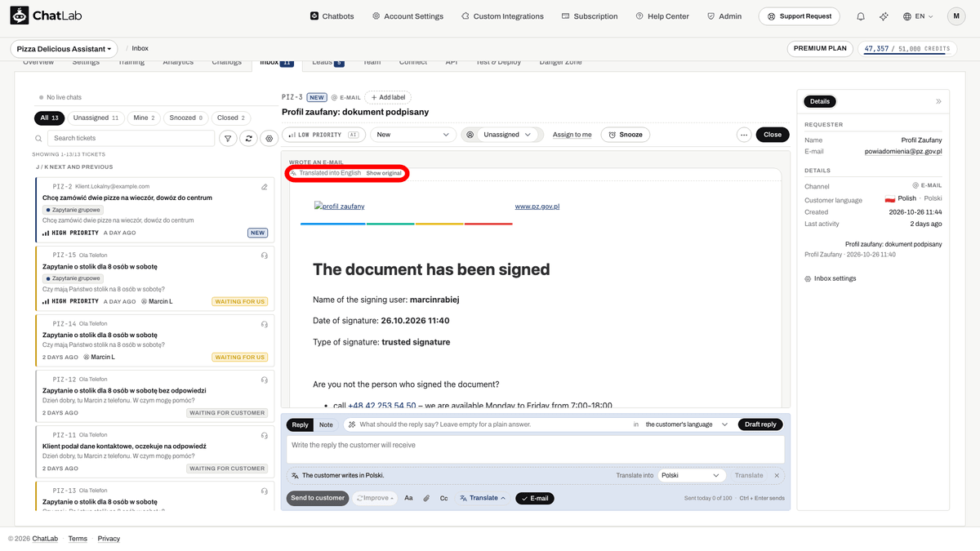980x551 pixels.
Task: Open the Admin section
Action: pos(724,16)
